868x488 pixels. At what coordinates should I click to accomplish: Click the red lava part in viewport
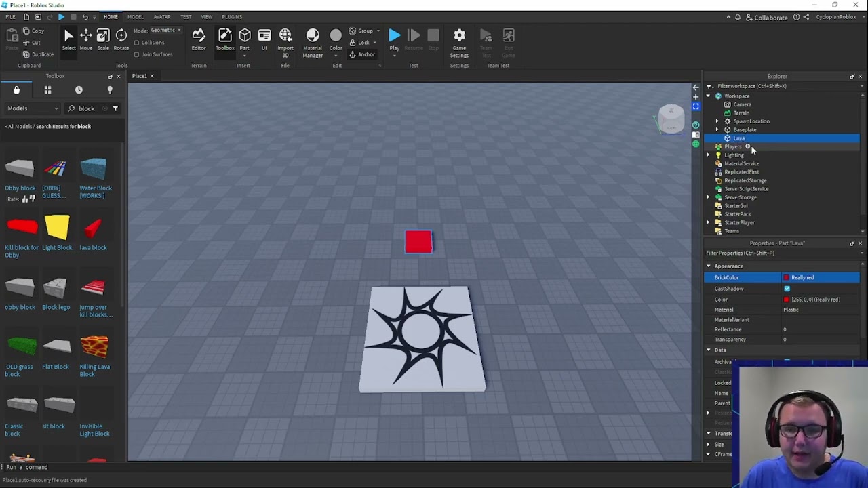[x=418, y=241]
